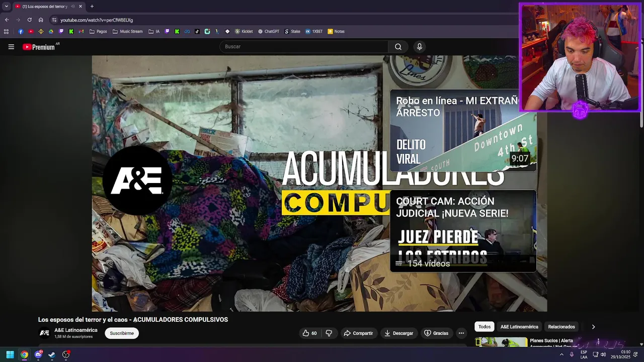Click the search magnifier button
This screenshot has width=644, height=362.
[398, 47]
